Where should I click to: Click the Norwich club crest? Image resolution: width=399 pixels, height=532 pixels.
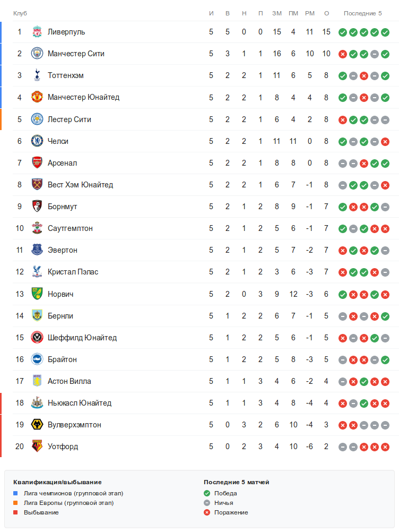[37, 294]
